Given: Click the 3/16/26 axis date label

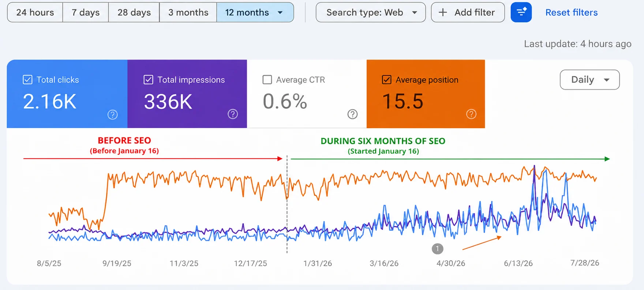Looking at the screenshot, I should click(x=384, y=263).
